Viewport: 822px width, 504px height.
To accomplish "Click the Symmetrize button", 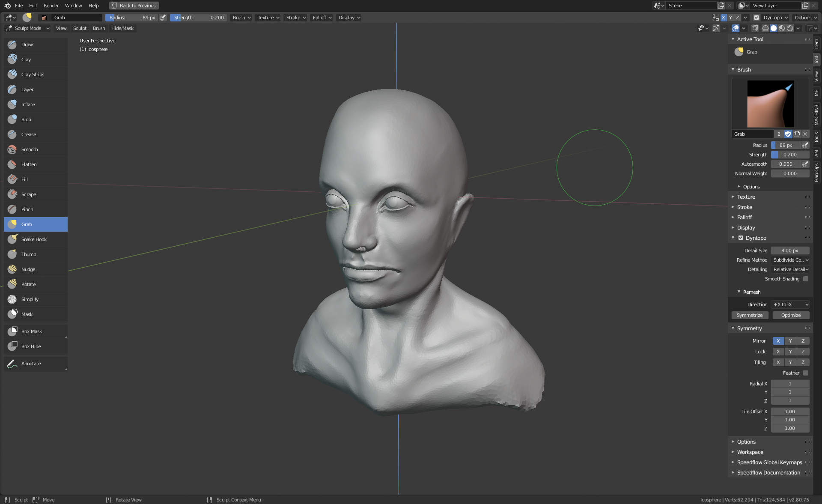I will (x=750, y=315).
